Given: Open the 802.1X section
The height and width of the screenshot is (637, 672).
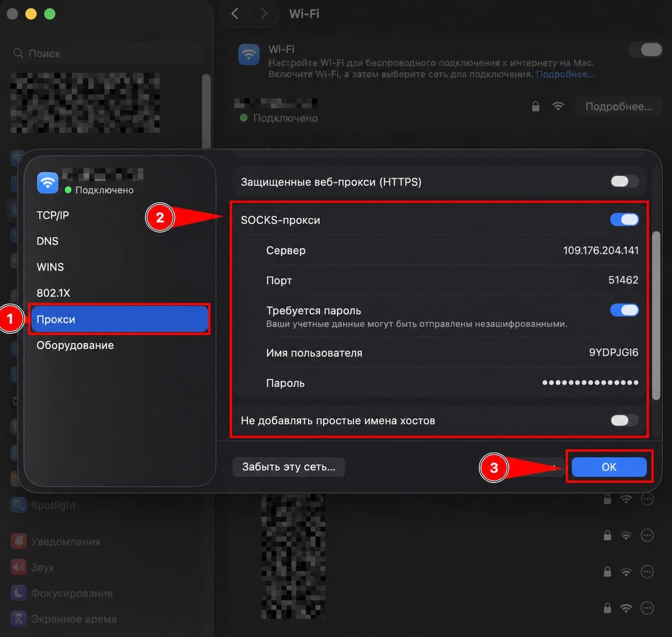Looking at the screenshot, I should pos(53,293).
